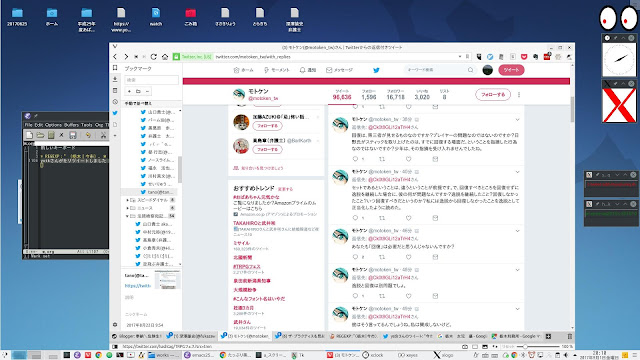Switch to the REGEXP browser tab

click(x=353, y=336)
